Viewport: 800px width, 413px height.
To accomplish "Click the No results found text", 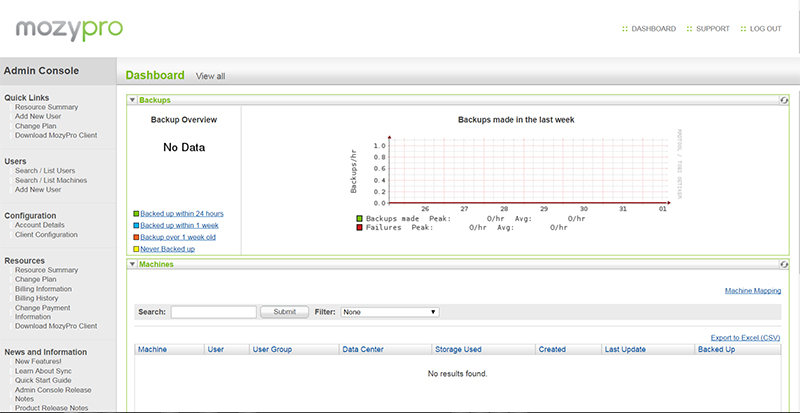I will coord(458,374).
